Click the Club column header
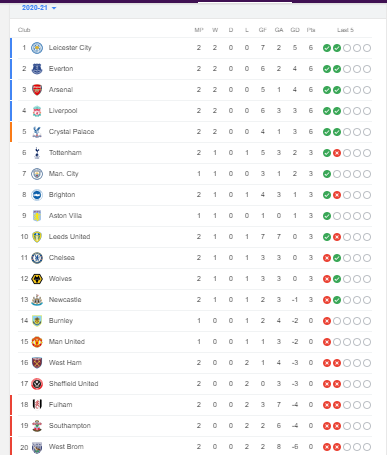 (x=24, y=30)
